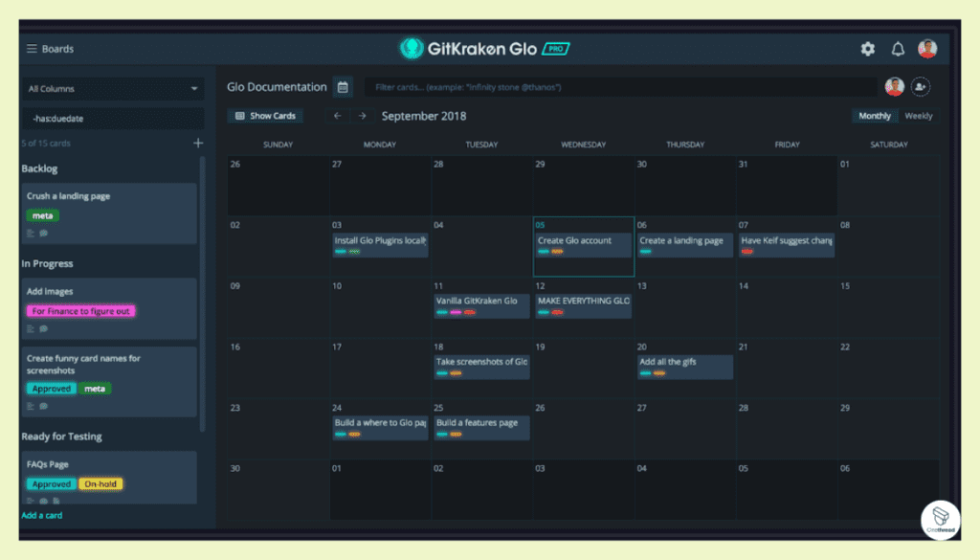
Task: Click description icon on Add images card
Action: 31,328
